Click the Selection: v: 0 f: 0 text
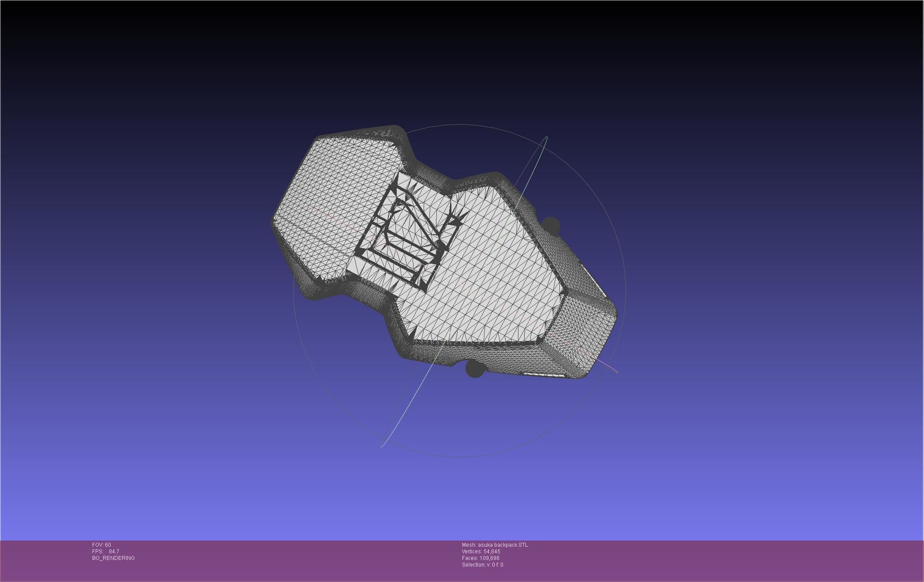The width and height of the screenshot is (924, 582). pos(482,565)
